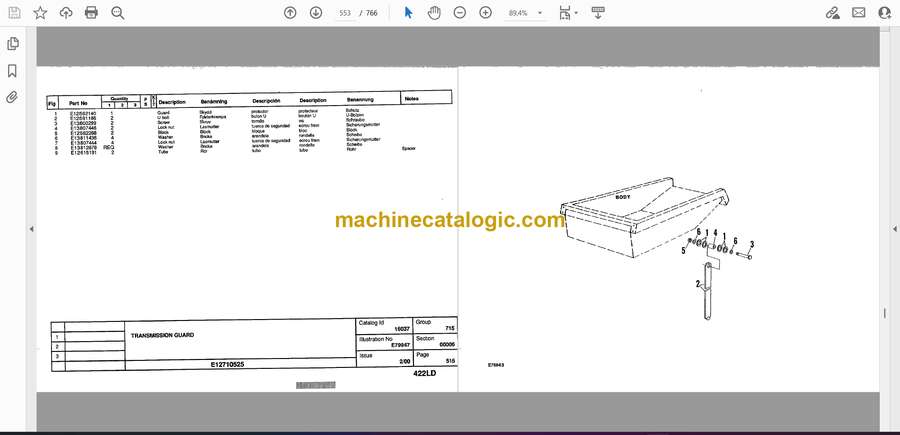Click the Part No column header
The image size is (900, 435).
click(78, 103)
